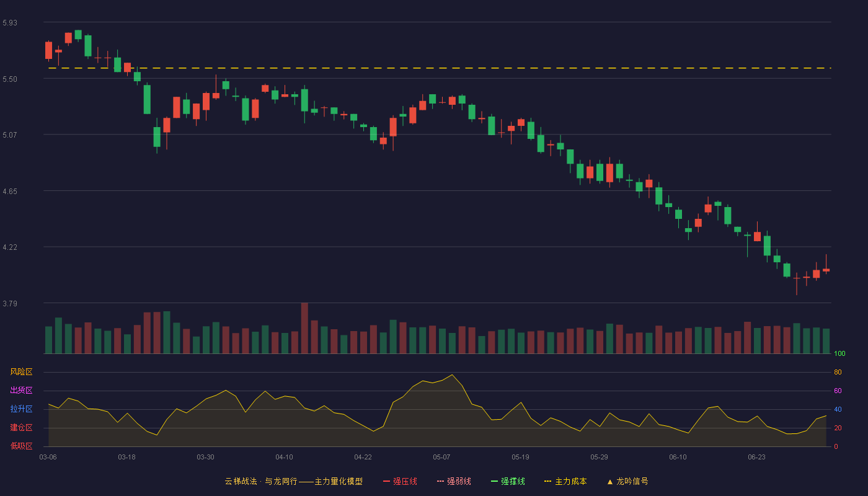The image size is (868, 496).
Task: Click the dashed yellow 主力成本 line on the chart
Action: (x=439, y=68)
